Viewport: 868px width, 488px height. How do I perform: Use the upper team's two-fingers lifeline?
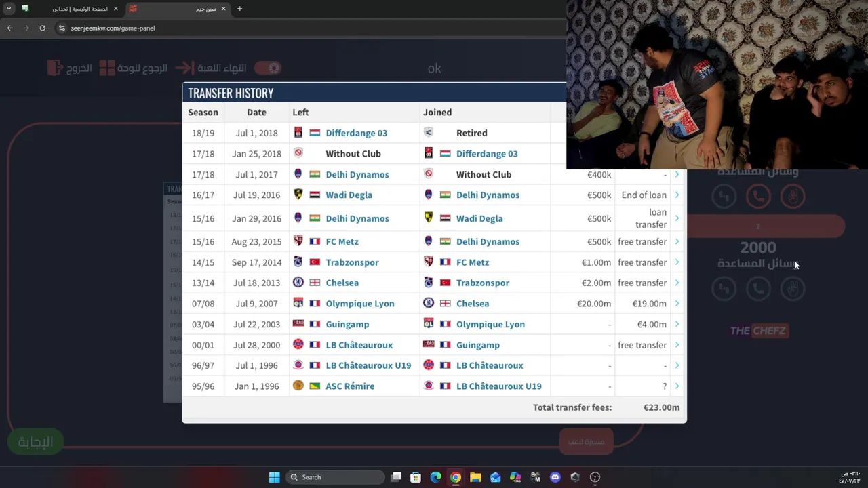click(x=792, y=197)
